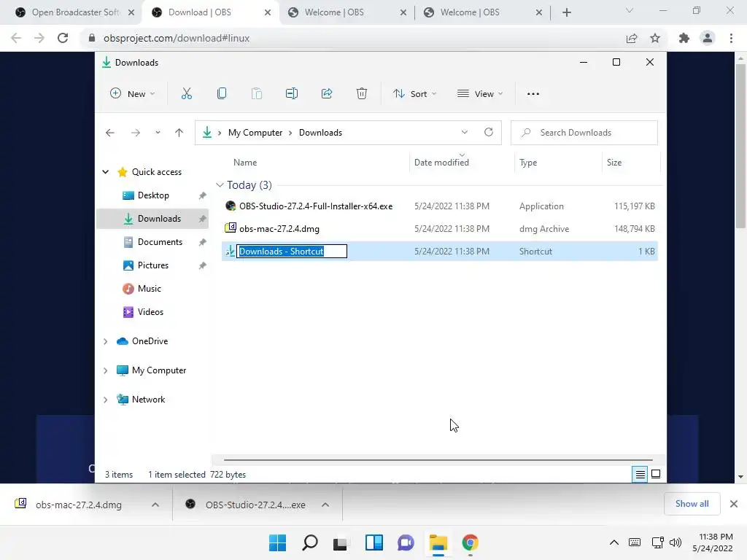
Task: Reload the Chrome page
Action: coord(63,38)
